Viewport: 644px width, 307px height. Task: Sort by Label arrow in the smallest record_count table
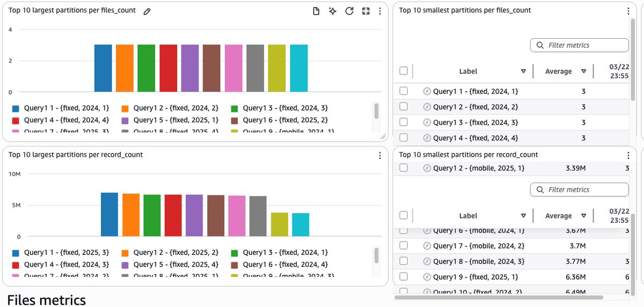[523, 216]
